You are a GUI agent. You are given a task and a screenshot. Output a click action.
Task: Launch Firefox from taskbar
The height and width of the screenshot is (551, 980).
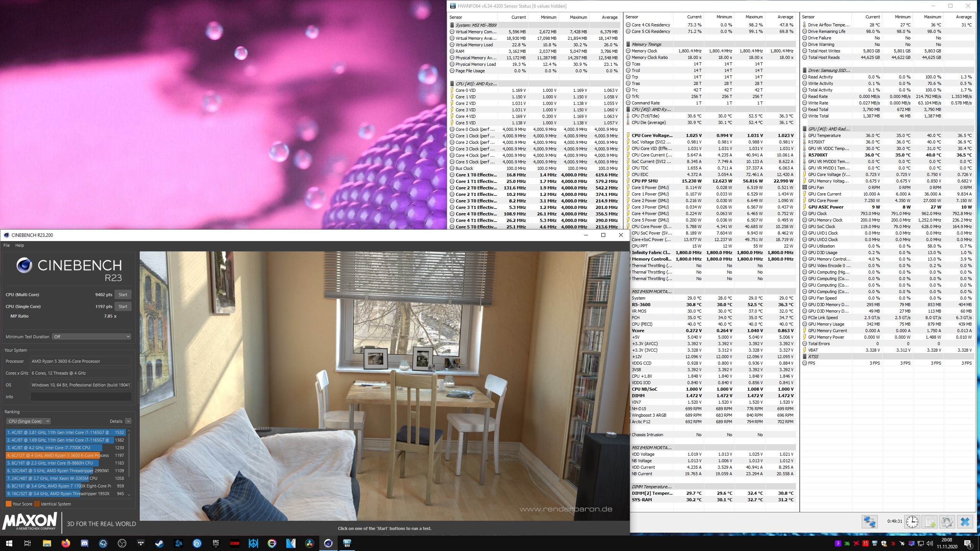tap(65, 543)
